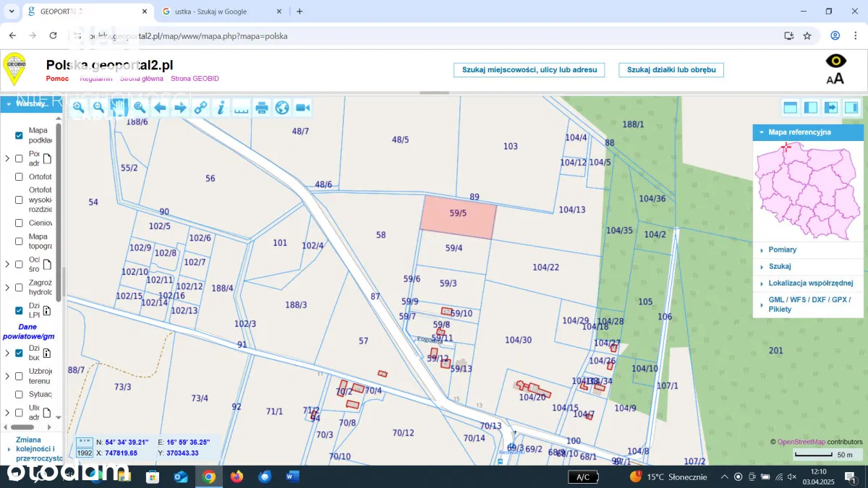Click Szukaj działki lub obrębu button
Image resolution: width=868 pixels, height=488 pixels.
pos(671,70)
